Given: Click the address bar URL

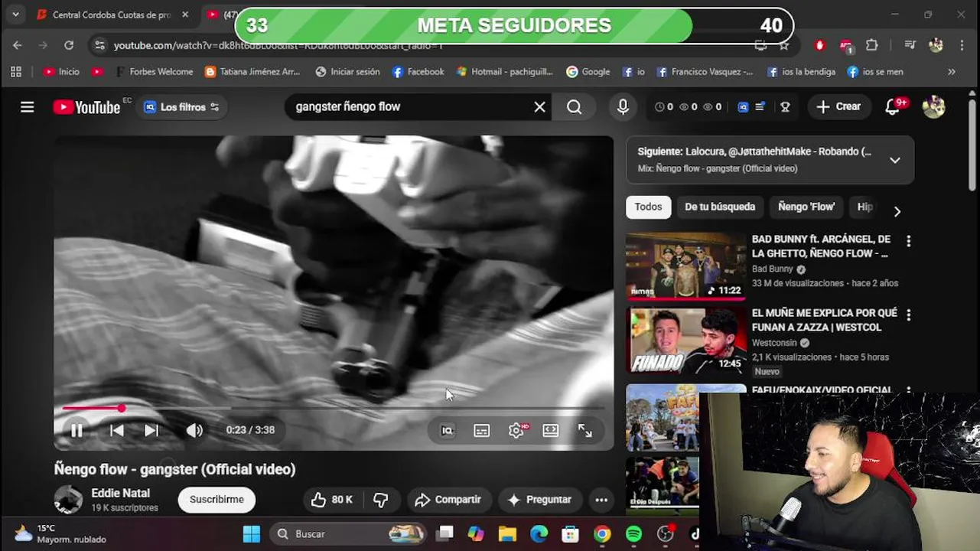Looking at the screenshot, I should tap(278, 46).
